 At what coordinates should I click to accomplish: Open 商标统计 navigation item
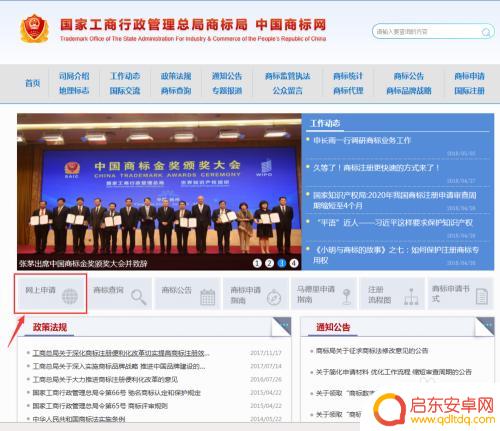tap(348, 76)
